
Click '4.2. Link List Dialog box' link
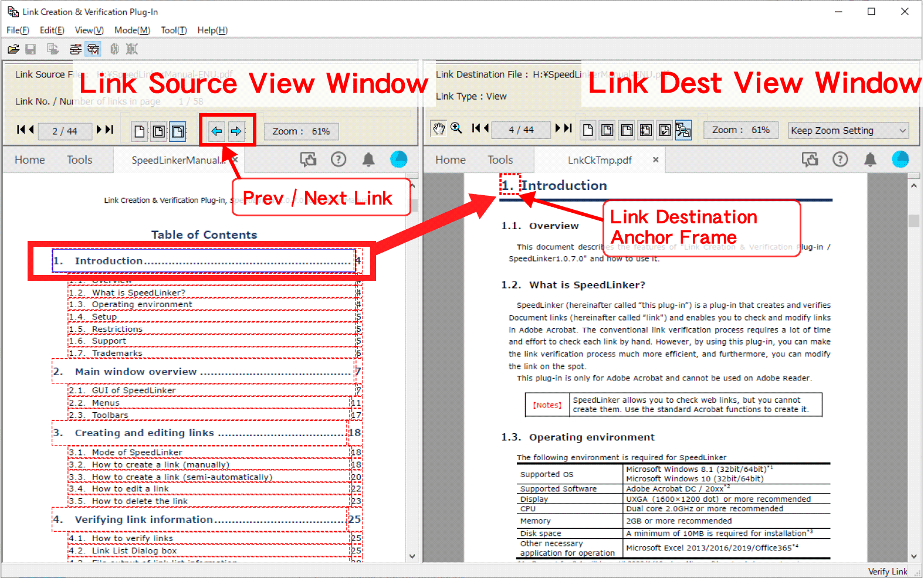(209, 551)
